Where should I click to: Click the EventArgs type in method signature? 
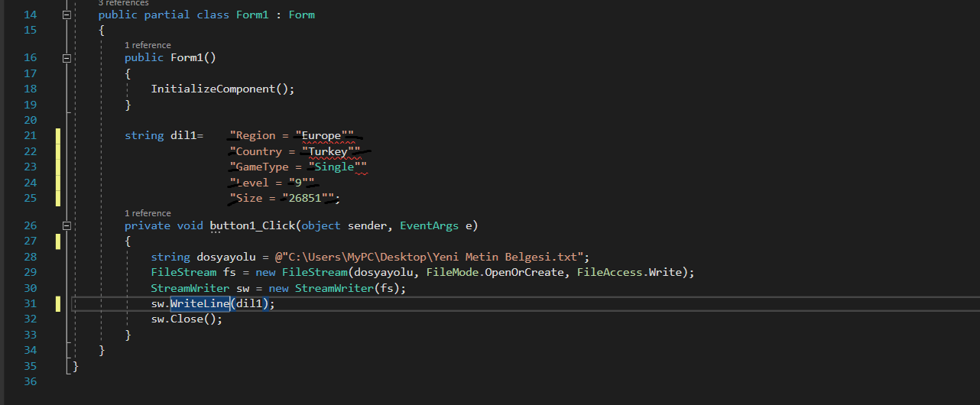(429, 225)
